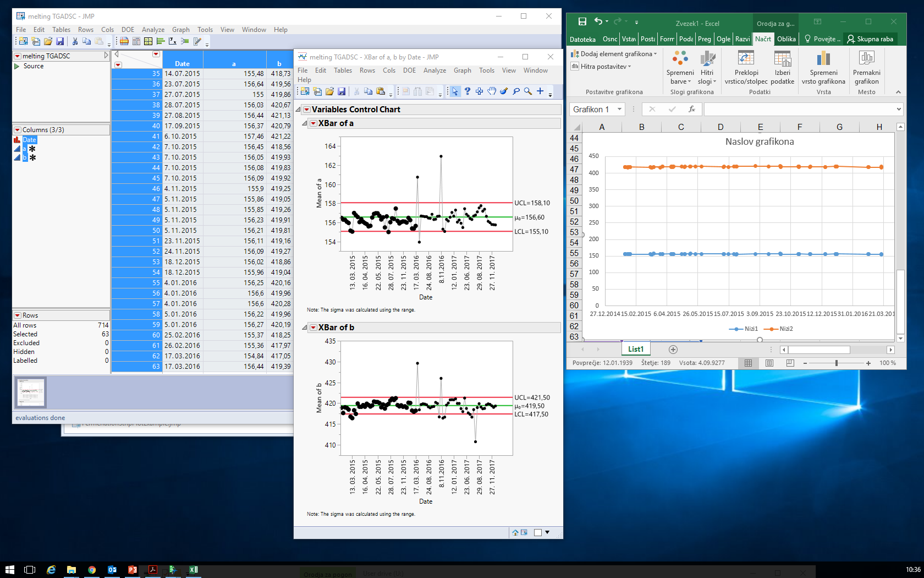Select the brush tool in the JMP report toolbar
The height and width of the screenshot is (578, 924).
coord(504,91)
